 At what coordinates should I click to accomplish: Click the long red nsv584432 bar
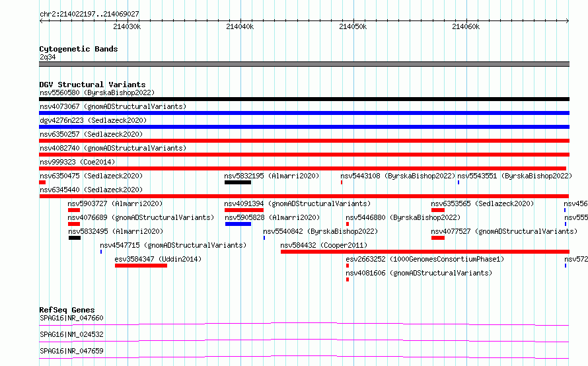pyautogui.click(x=425, y=252)
